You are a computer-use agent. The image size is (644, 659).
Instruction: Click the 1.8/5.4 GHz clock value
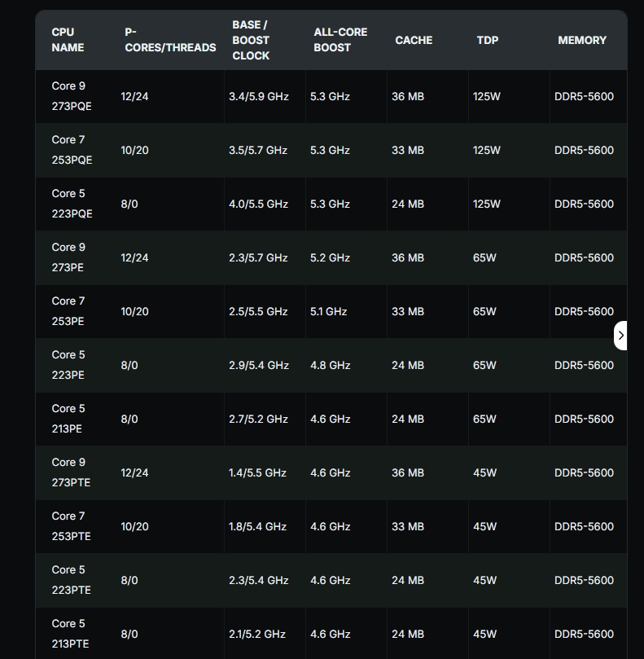[x=257, y=527]
